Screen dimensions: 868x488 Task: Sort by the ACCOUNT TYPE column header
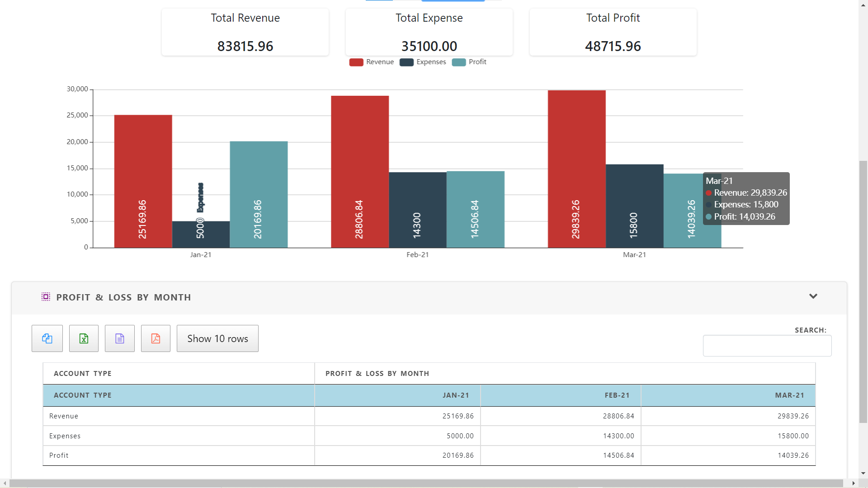pos(83,395)
